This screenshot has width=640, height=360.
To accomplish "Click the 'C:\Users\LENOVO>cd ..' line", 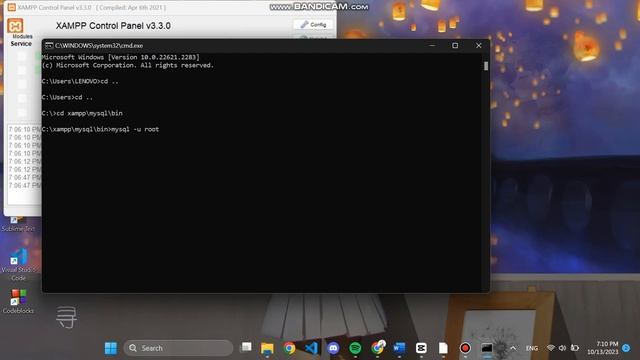I will coord(80,81).
